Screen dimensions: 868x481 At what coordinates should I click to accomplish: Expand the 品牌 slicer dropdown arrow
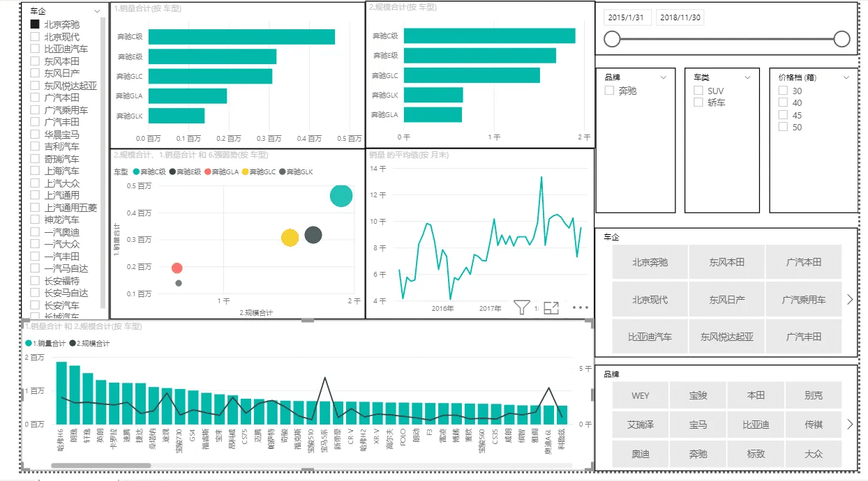pyautogui.click(x=664, y=77)
